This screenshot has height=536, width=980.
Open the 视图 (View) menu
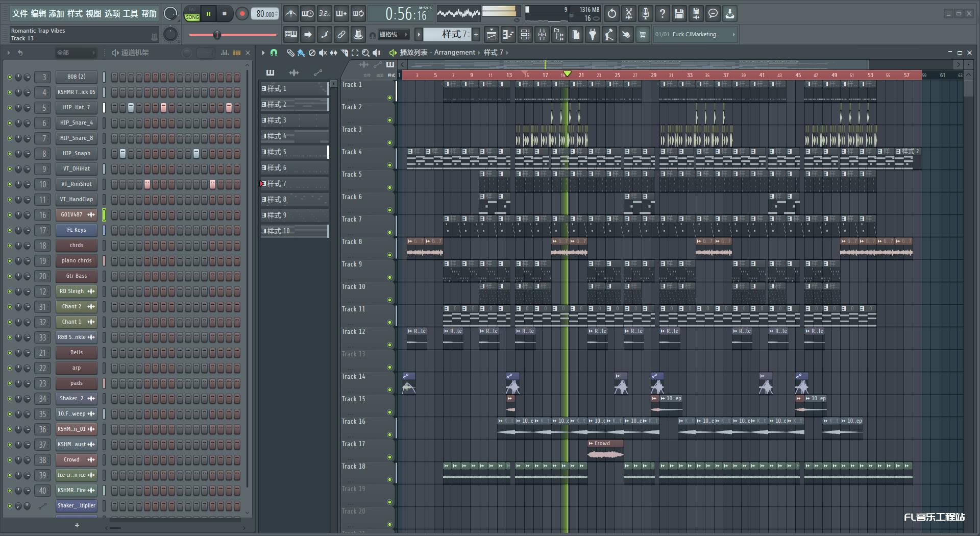pos(93,13)
